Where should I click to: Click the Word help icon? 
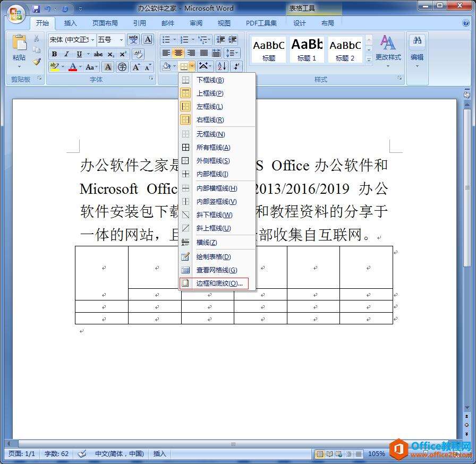pyautogui.click(x=466, y=23)
